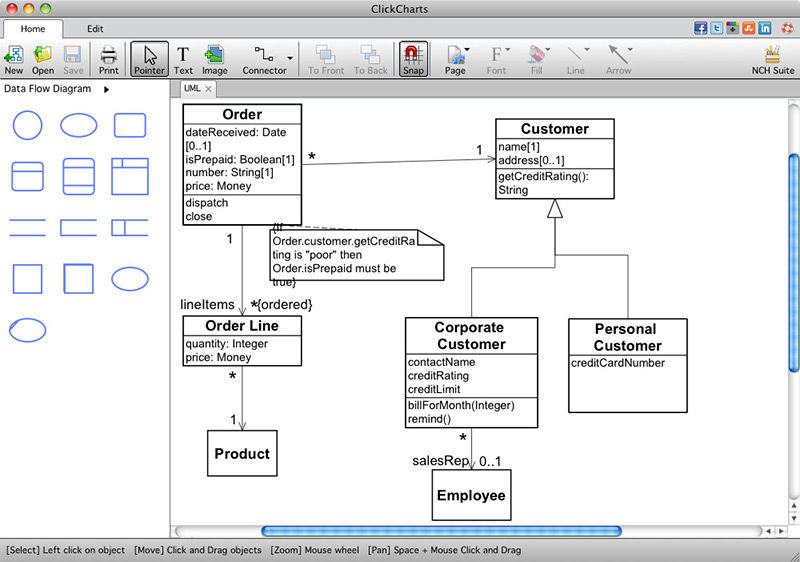Click the New diagram icon
This screenshot has width=800, height=562.
14,58
